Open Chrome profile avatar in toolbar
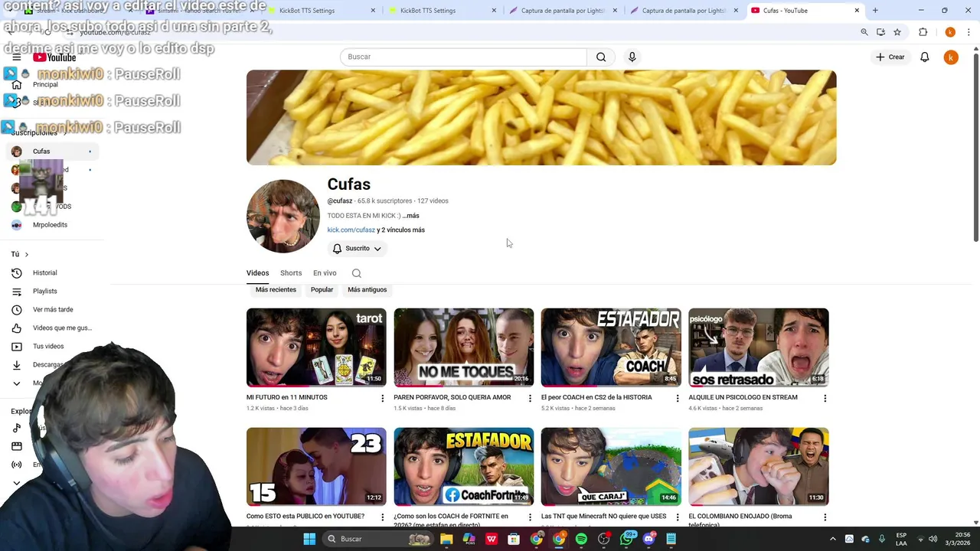Viewport: 980px width, 551px height. [x=950, y=32]
